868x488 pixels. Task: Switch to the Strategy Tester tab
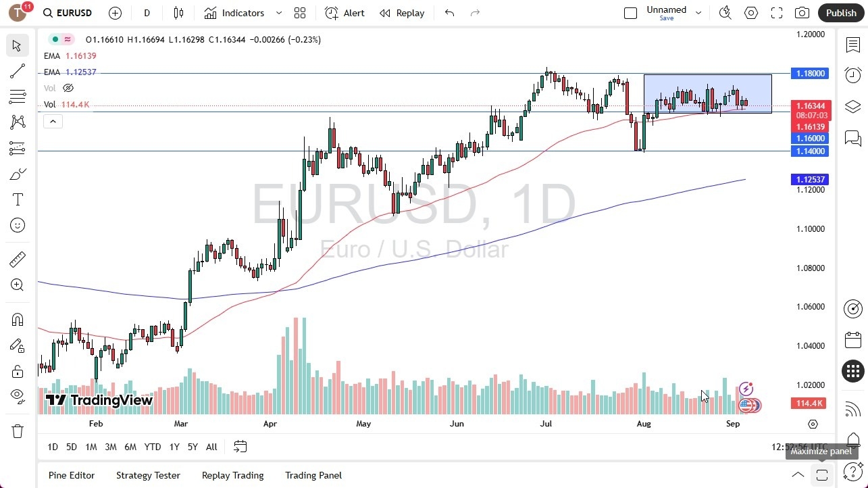pyautogui.click(x=148, y=475)
